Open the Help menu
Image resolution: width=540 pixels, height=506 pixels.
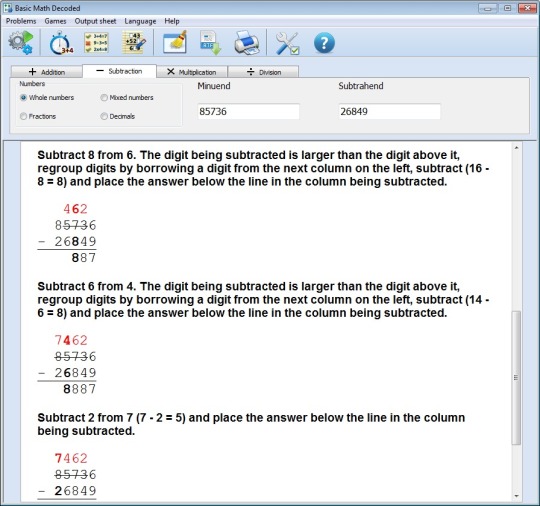172,21
